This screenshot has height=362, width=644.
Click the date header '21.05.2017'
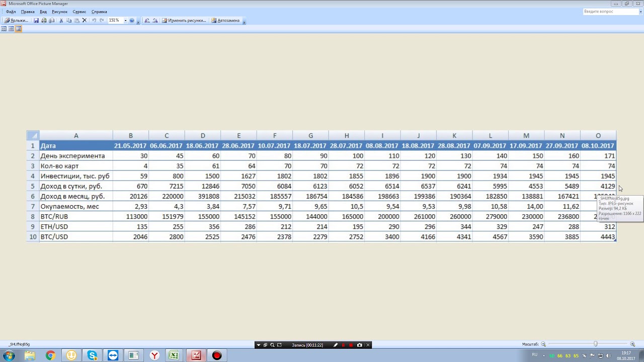[x=130, y=146]
